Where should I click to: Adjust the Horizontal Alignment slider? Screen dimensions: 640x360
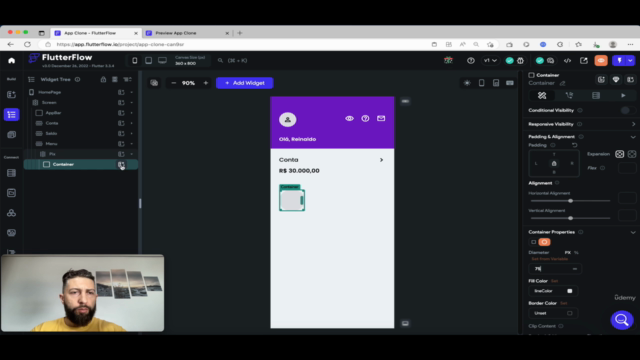point(570,201)
